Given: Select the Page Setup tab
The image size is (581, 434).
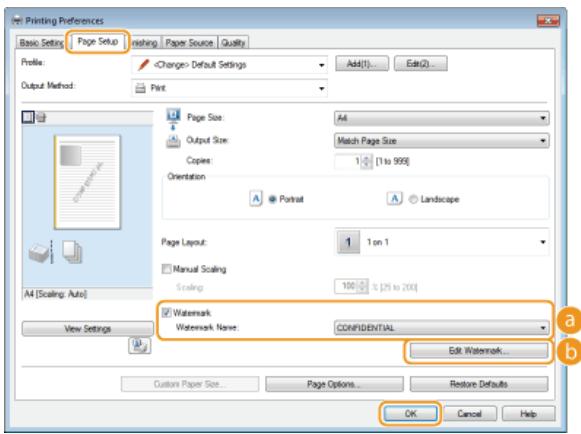Looking at the screenshot, I should pyautogui.click(x=98, y=42).
